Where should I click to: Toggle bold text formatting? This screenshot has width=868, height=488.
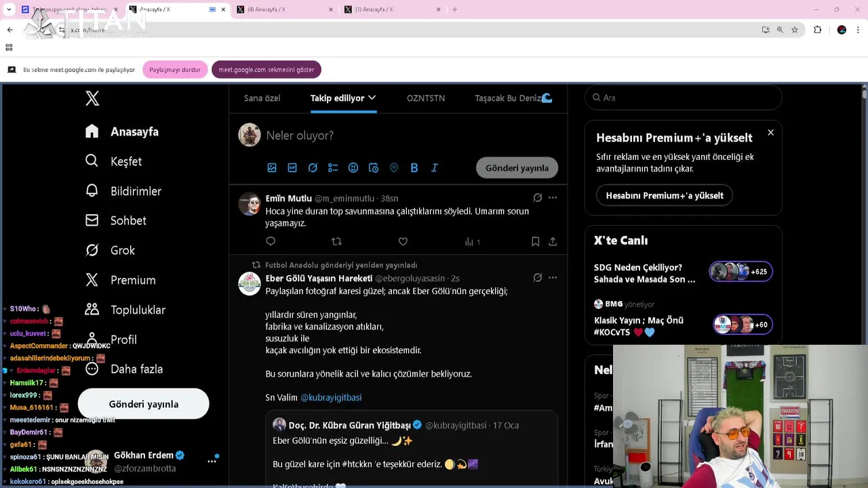[x=414, y=167]
